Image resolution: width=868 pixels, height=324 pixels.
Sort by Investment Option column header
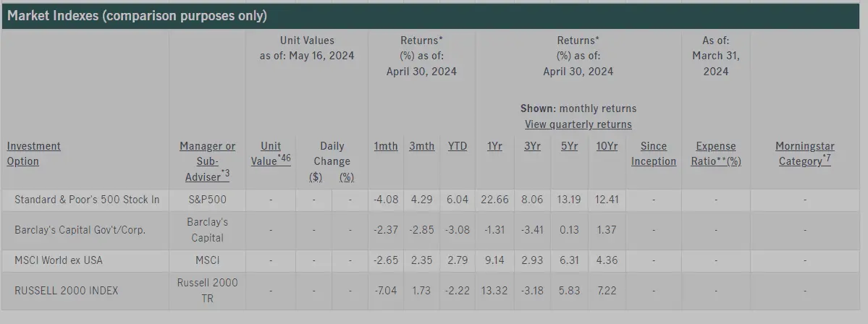33,153
